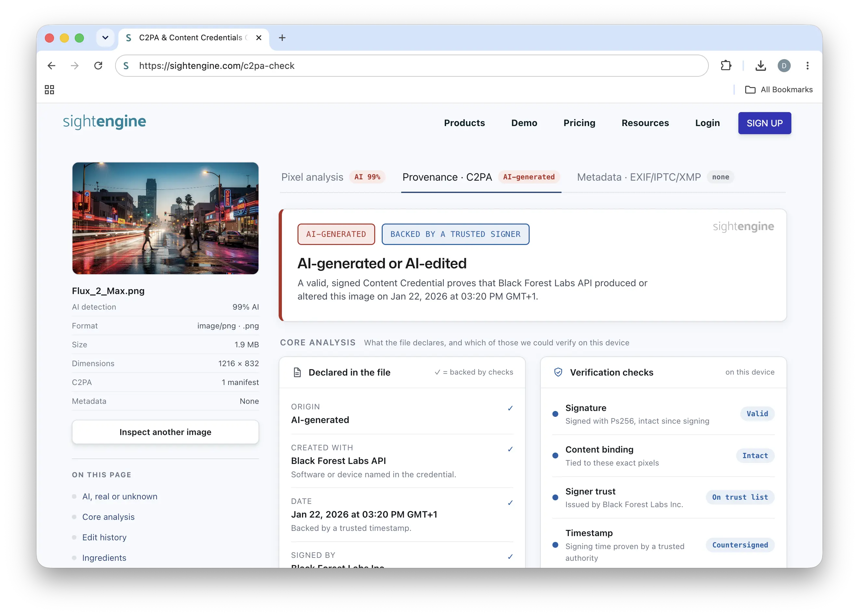Open a new browser tab with plus
859x616 pixels.
[x=282, y=37]
